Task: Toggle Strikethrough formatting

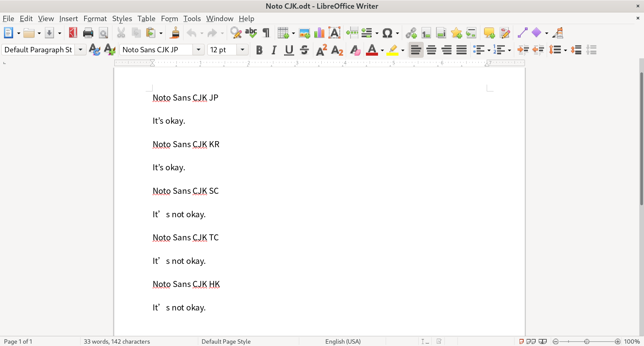Action: tap(304, 50)
